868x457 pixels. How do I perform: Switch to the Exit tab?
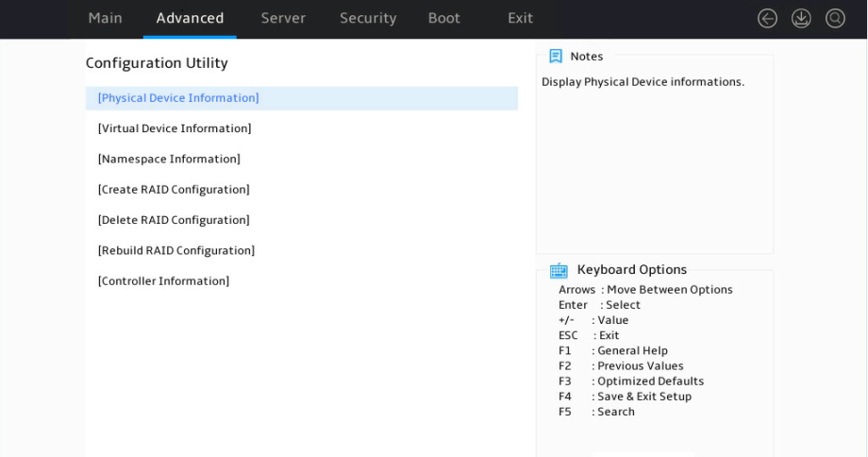521,18
